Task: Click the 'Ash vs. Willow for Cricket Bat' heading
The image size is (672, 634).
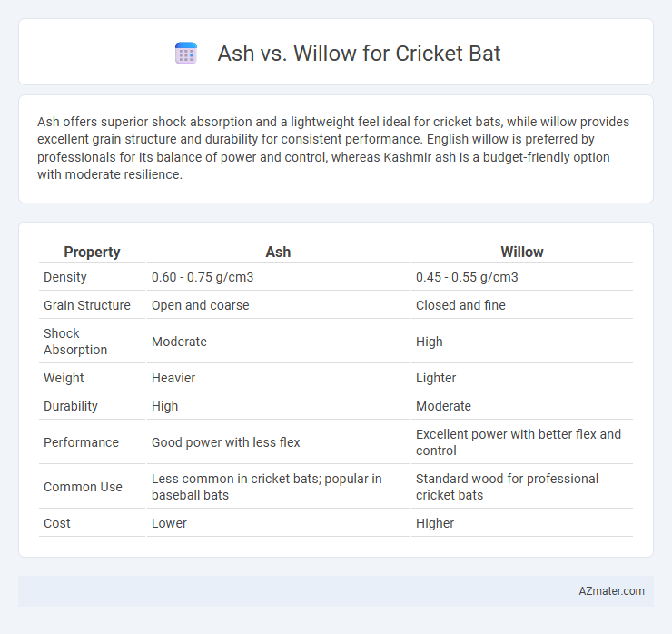Action: [359, 54]
